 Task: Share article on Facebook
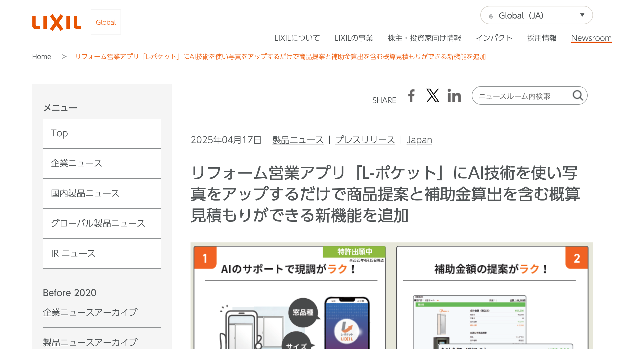click(411, 96)
